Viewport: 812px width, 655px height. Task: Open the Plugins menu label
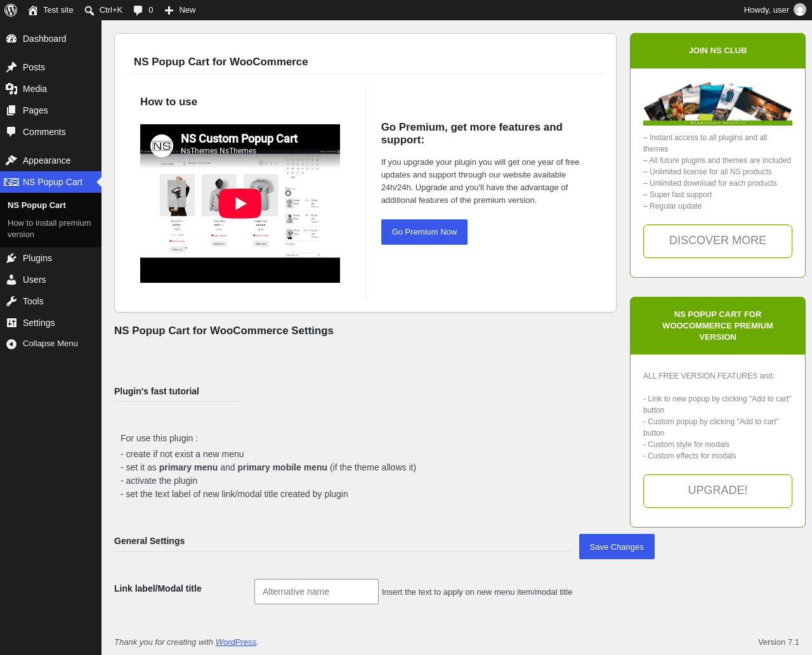click(37, 258)
